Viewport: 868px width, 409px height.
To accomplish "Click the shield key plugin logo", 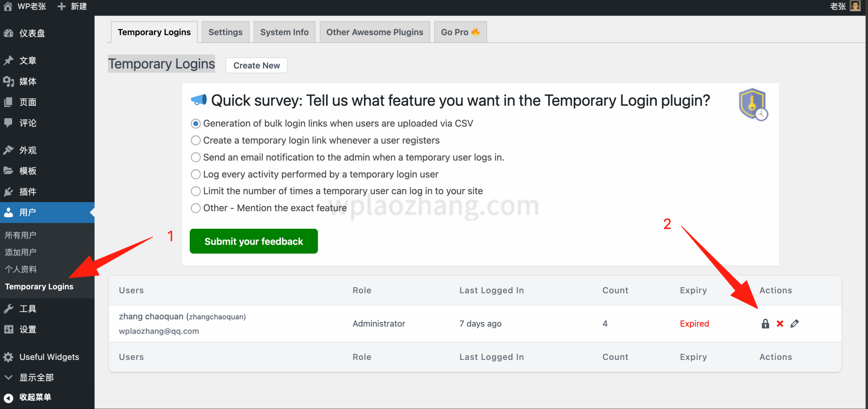I will (x=753, y=104).
